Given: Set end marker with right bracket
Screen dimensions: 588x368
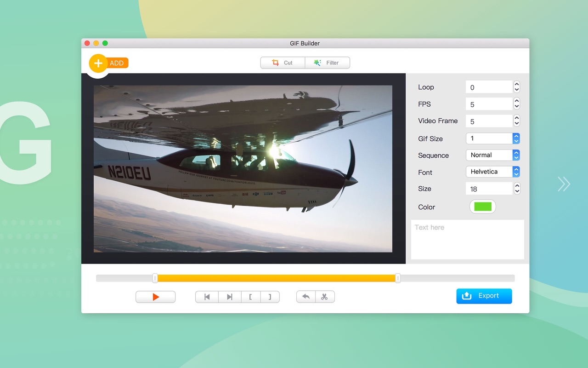Looking at the screenshot, I should [x=270, y=297].
